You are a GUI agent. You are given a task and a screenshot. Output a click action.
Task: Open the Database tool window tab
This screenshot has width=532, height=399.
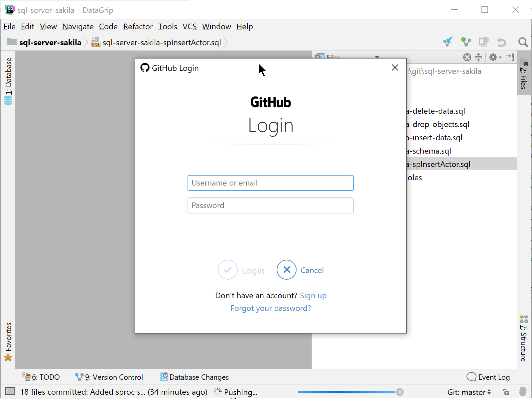tap(8, 81)
